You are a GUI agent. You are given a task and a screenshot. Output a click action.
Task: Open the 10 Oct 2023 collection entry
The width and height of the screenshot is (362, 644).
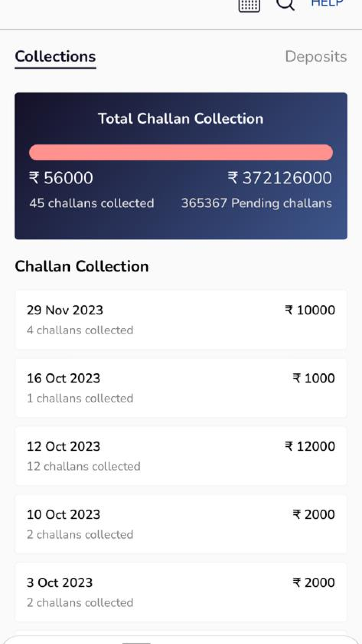(x=181, y=524)
